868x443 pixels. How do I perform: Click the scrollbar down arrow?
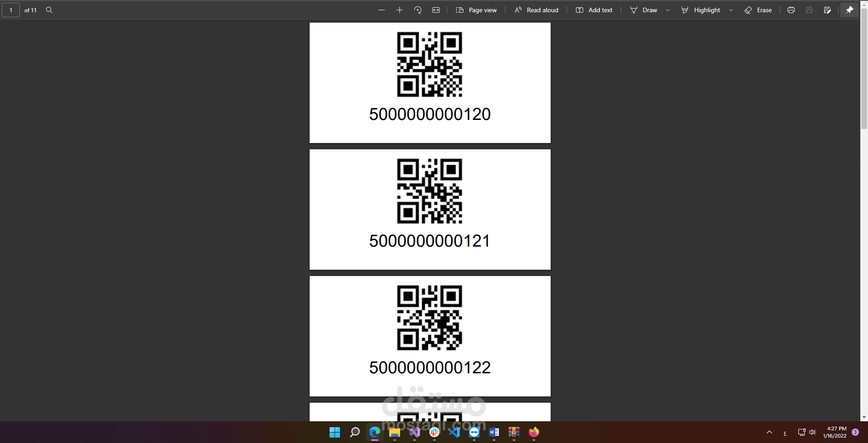pyautogui.click(x=864, y=418)
